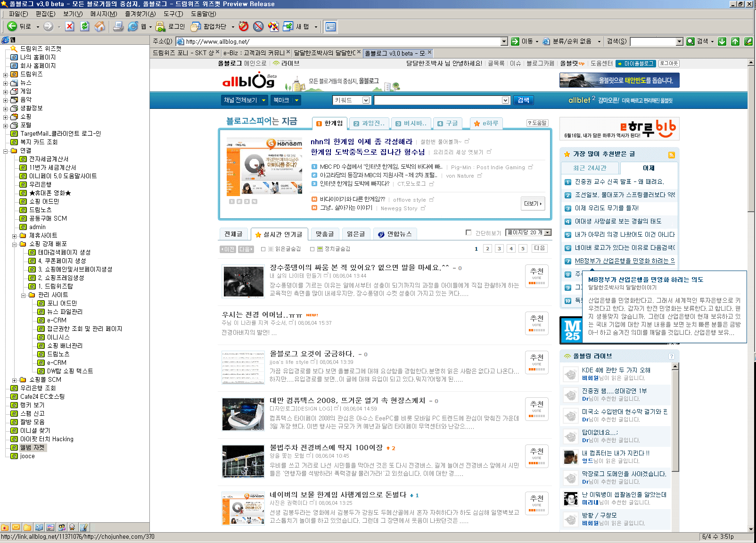This screenshot has width=756, height=543.
Task: Click the 올블링 라이브 help question icon
Action: coord(672,356)
